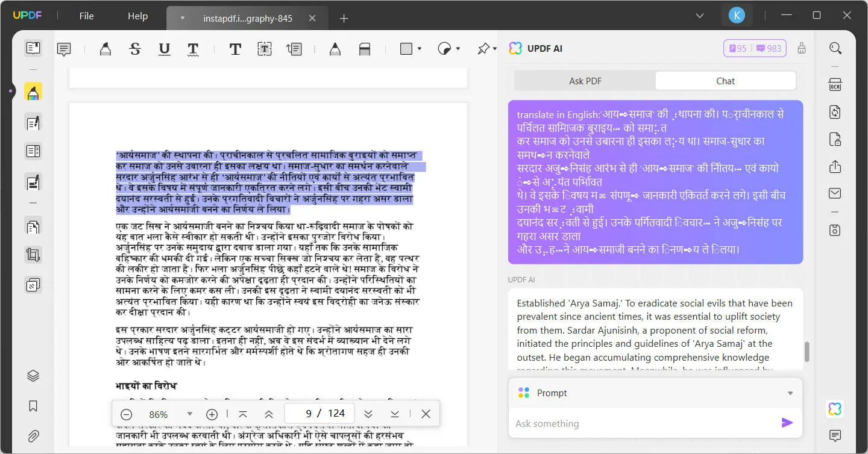868x454 pixels.
Task: Open the tab list dropdown arrow before instapdf
Action: pyautogui.click(x=183, y=18)
